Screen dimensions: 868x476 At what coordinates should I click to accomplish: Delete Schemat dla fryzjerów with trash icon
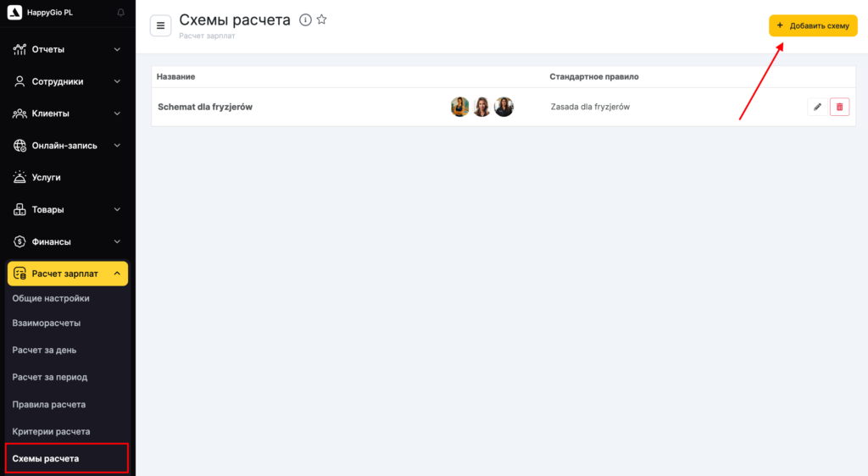[x=839, y=107]
